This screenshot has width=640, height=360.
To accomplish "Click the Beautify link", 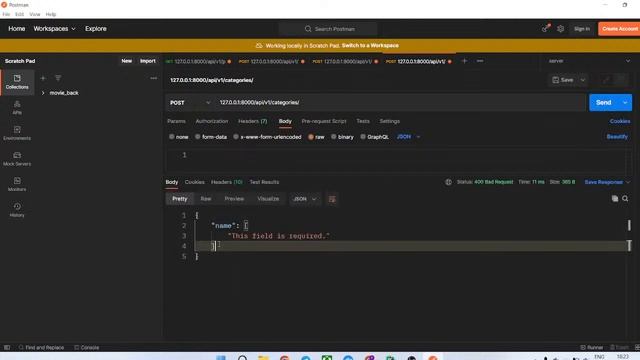I will tap(617, 137).
